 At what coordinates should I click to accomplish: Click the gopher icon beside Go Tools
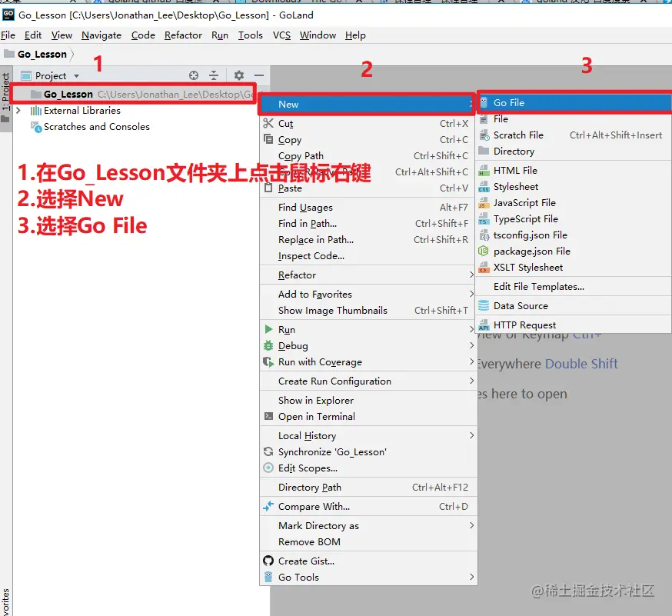268,577
